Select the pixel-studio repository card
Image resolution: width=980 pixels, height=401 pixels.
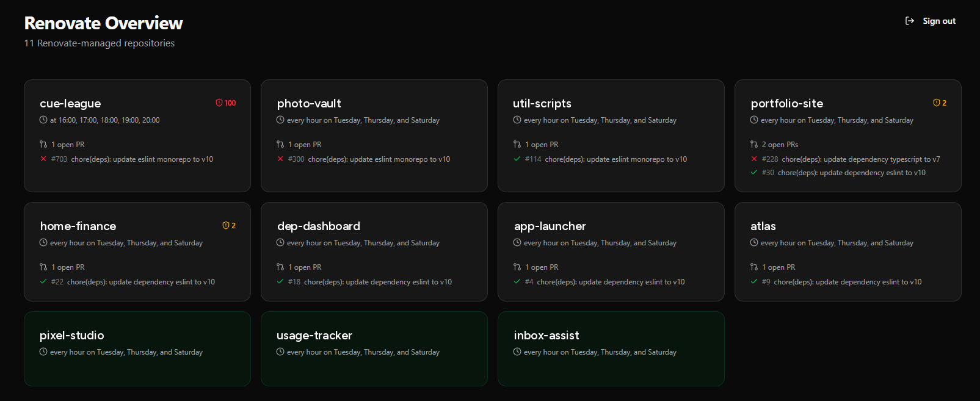coord(137,349)
